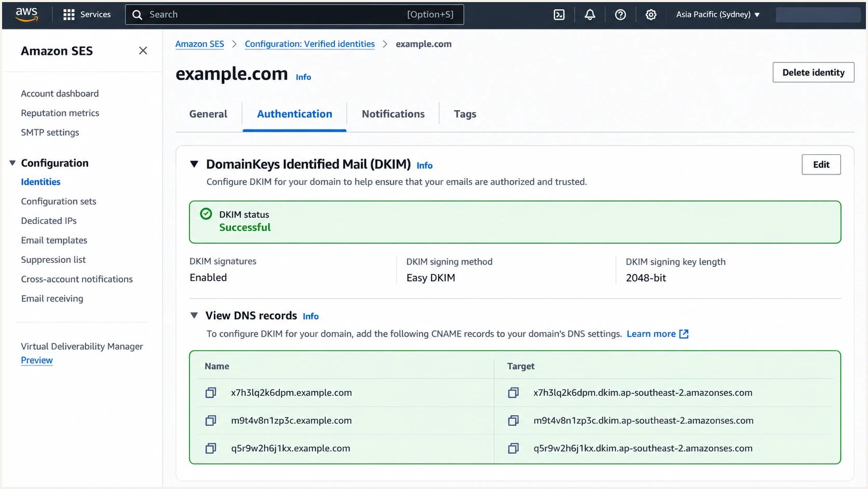
Task: Click the search magnifier icon
Action: click(137, 15)
